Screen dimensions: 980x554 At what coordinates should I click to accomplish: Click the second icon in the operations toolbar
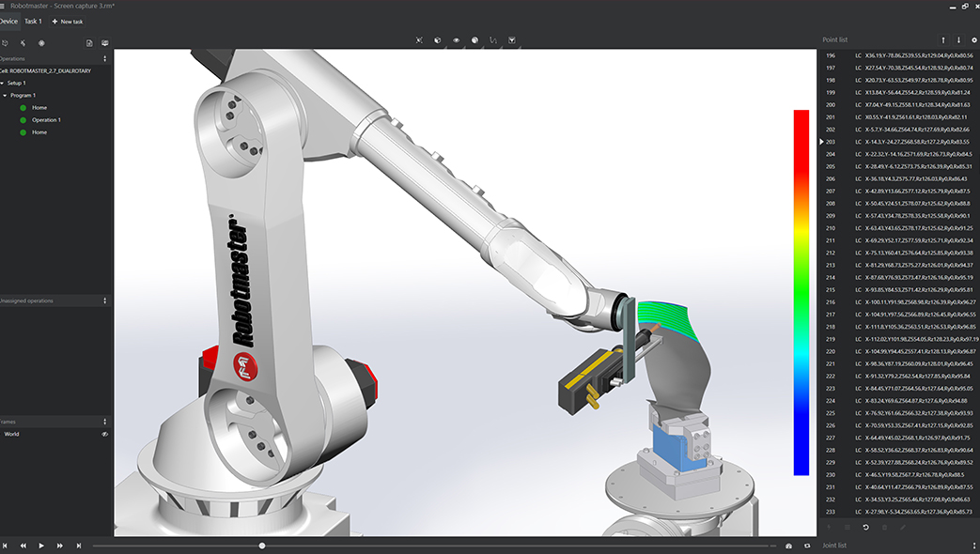click(x=23, y=43)
